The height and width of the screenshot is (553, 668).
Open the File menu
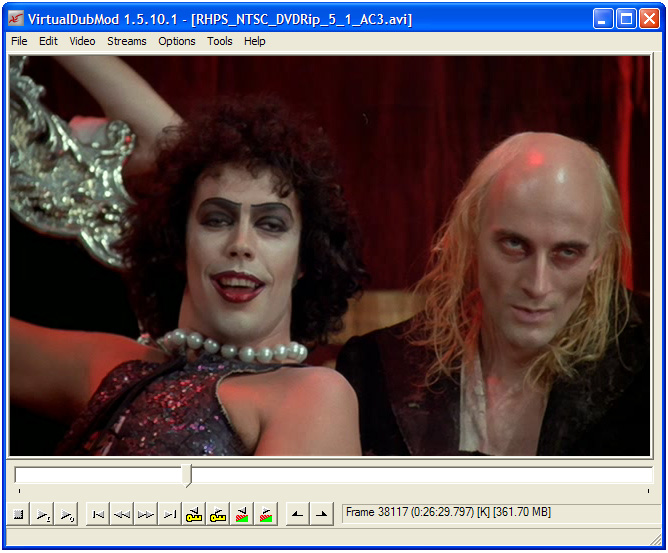pos(19,41)
